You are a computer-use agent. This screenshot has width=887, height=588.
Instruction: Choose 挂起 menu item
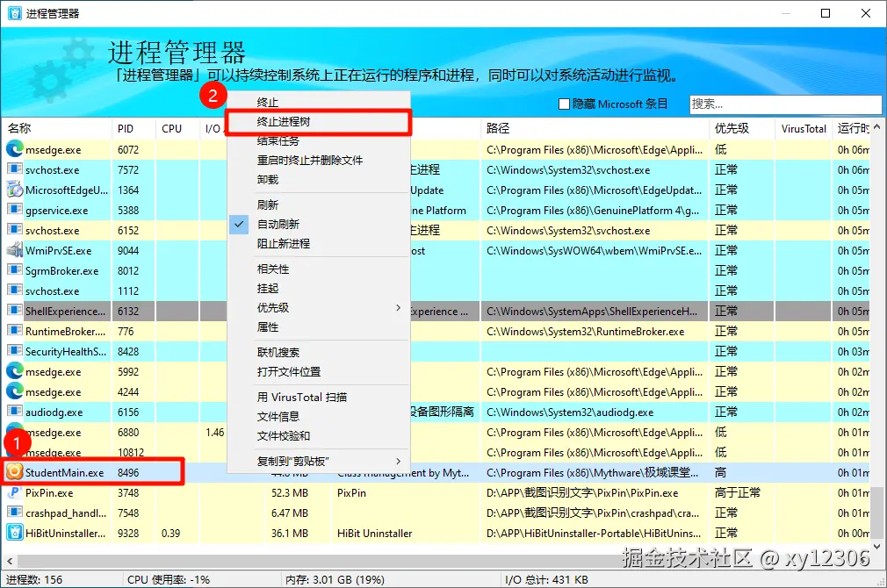point(319,289)
